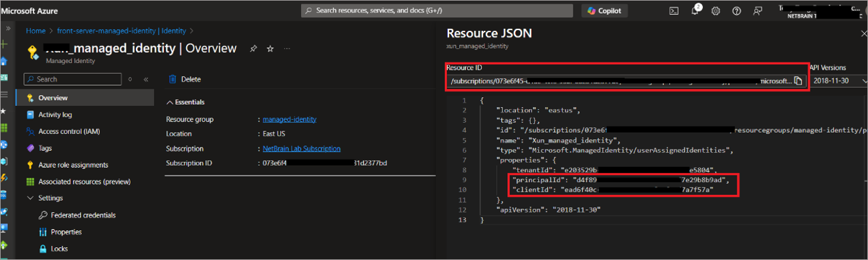868x260 pixels.
Task: Open portal settings gear icon
Action: 715,11
